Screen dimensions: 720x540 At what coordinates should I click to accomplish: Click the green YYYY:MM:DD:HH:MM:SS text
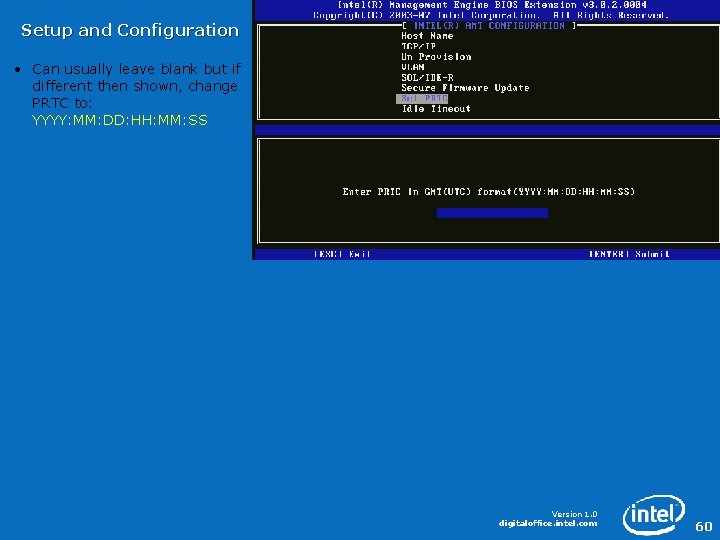point(120,120)
